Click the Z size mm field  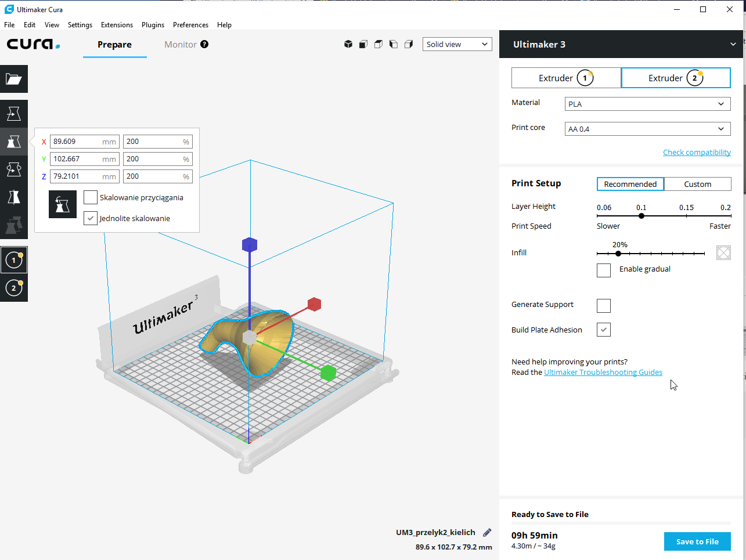pos(85,176)
